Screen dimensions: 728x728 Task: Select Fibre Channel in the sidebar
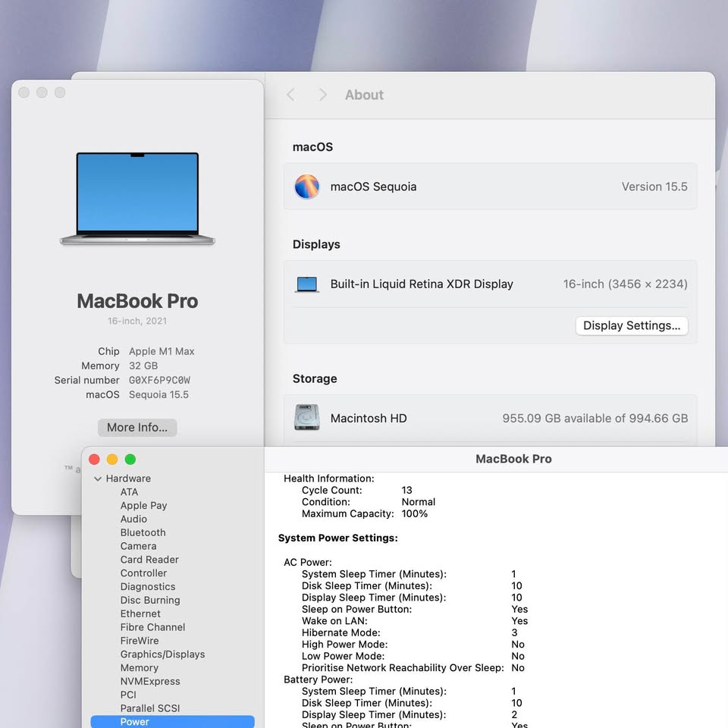[x=152, y=627]
